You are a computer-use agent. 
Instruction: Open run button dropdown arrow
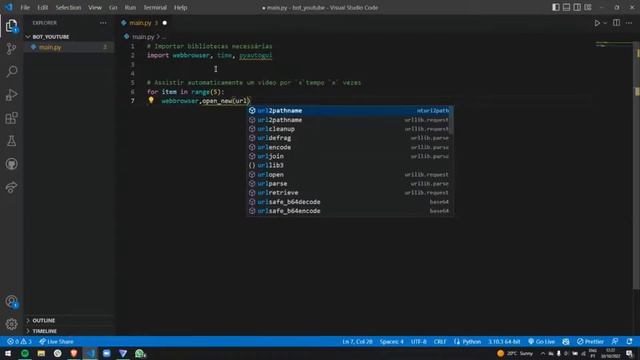pos(605,23)
